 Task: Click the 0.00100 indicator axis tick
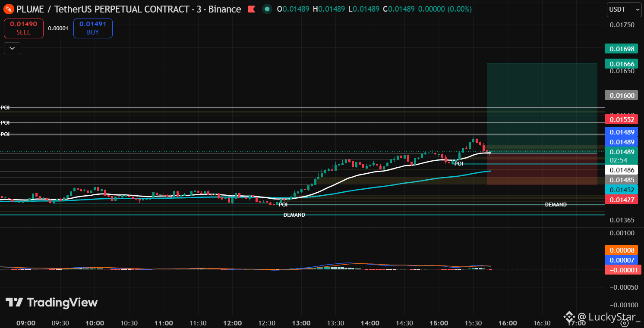[622, 233]
